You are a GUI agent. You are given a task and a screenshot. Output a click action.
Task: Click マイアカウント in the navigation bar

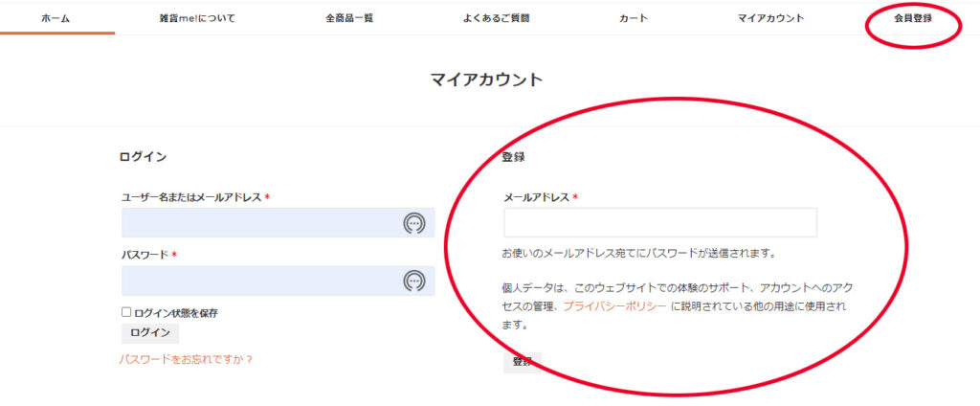pos(770,18)
